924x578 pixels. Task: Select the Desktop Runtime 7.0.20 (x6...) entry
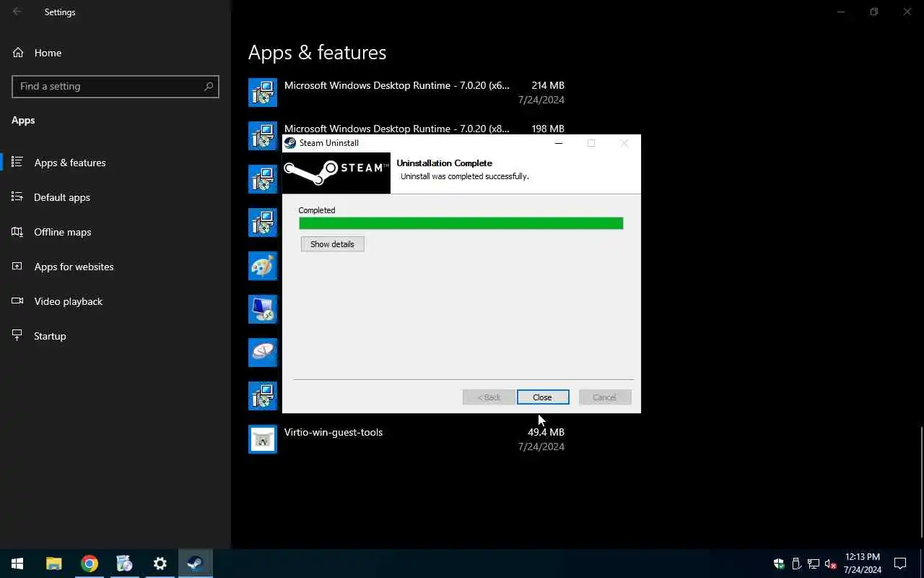point(406,92)
